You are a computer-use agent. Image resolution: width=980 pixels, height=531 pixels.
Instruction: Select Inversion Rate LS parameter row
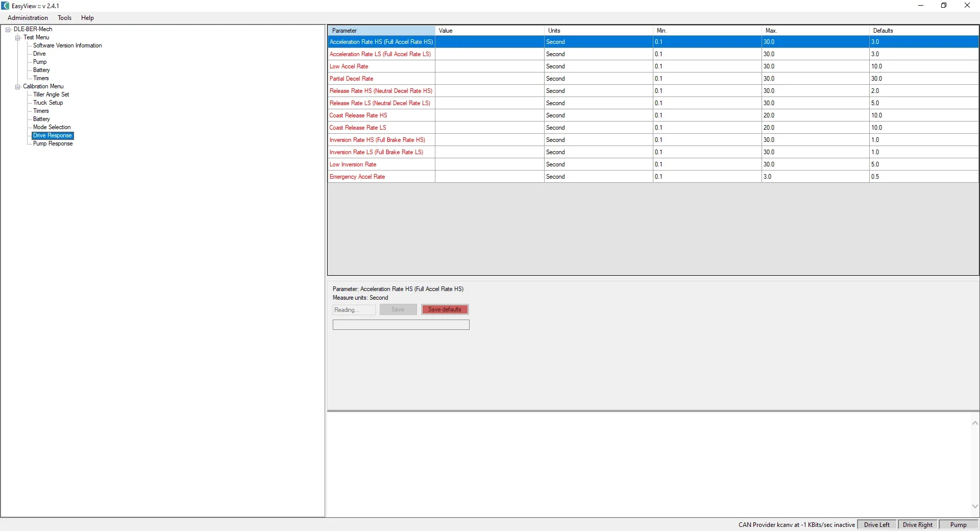pyautogui.click(x=653, y=152)
